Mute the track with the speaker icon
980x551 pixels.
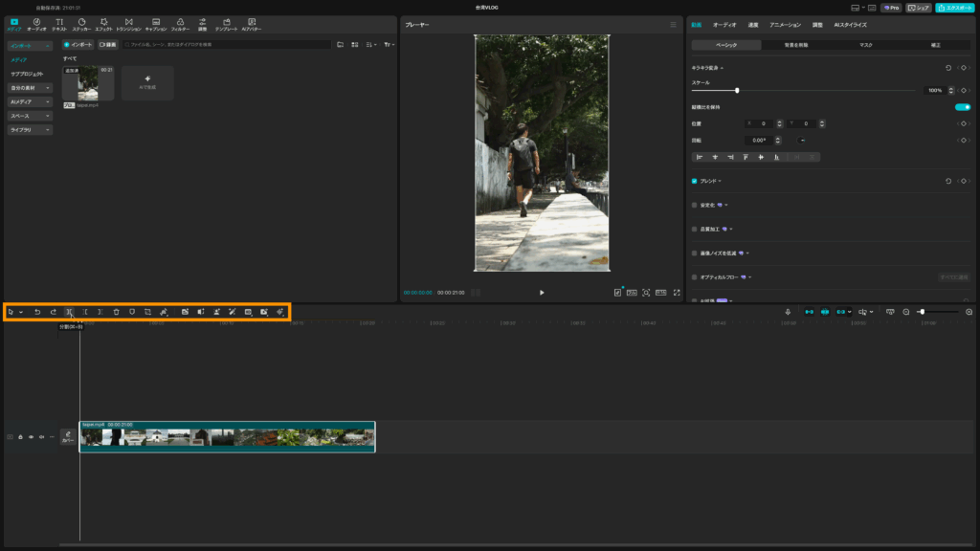(41, 437)
